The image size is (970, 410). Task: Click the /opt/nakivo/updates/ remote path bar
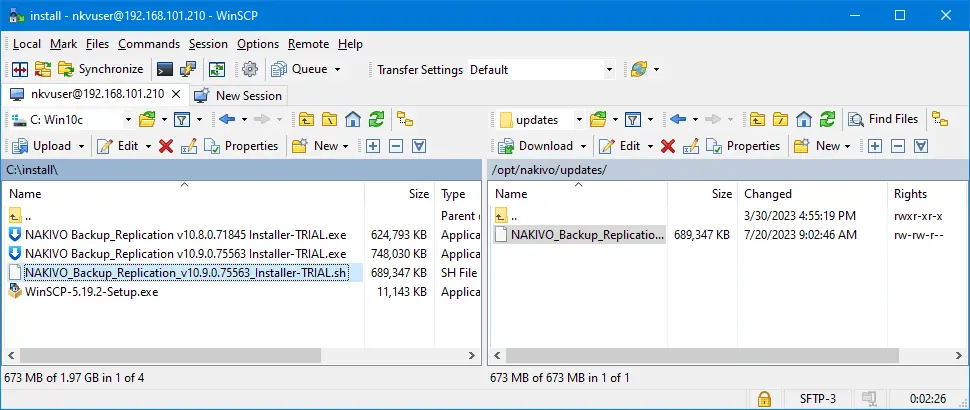coord(728,169)
